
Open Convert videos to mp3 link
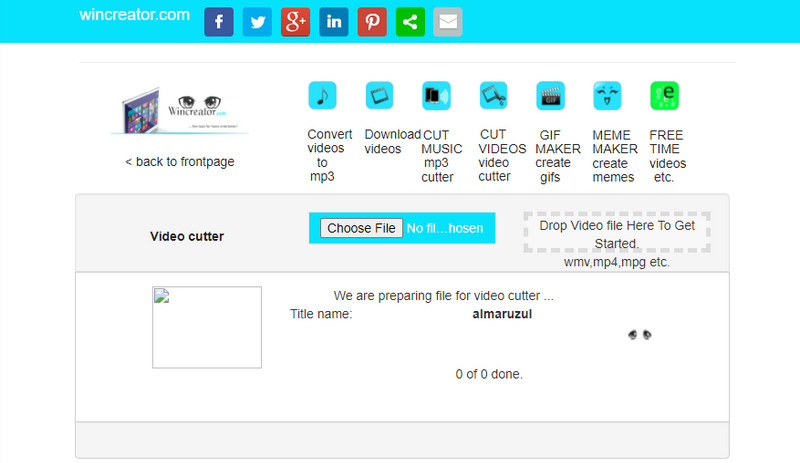pos(329,155)
